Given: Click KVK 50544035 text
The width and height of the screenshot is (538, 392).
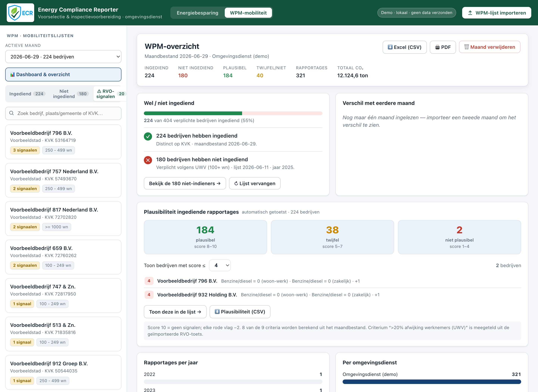Looking at the screenshot, I should tap(61, 371).
